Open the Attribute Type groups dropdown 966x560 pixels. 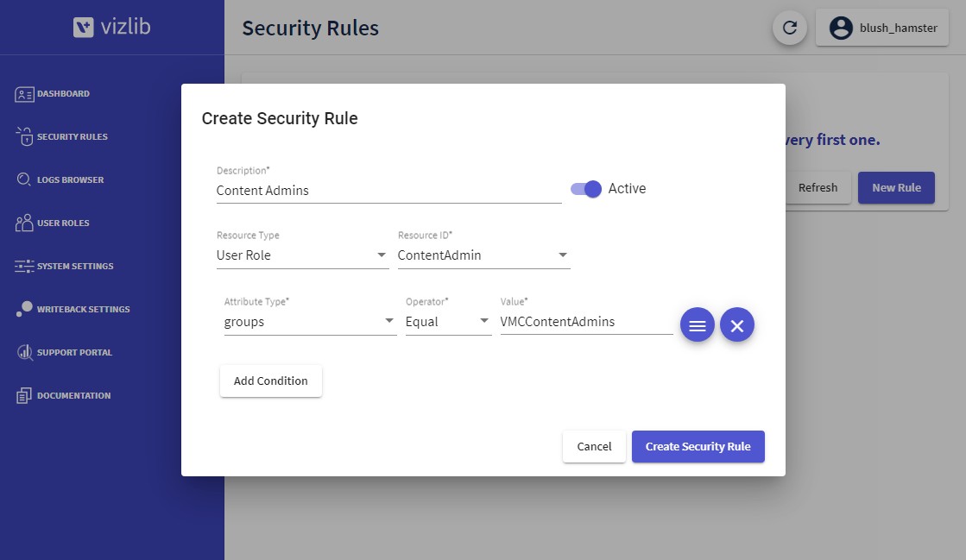click(310, 322)
